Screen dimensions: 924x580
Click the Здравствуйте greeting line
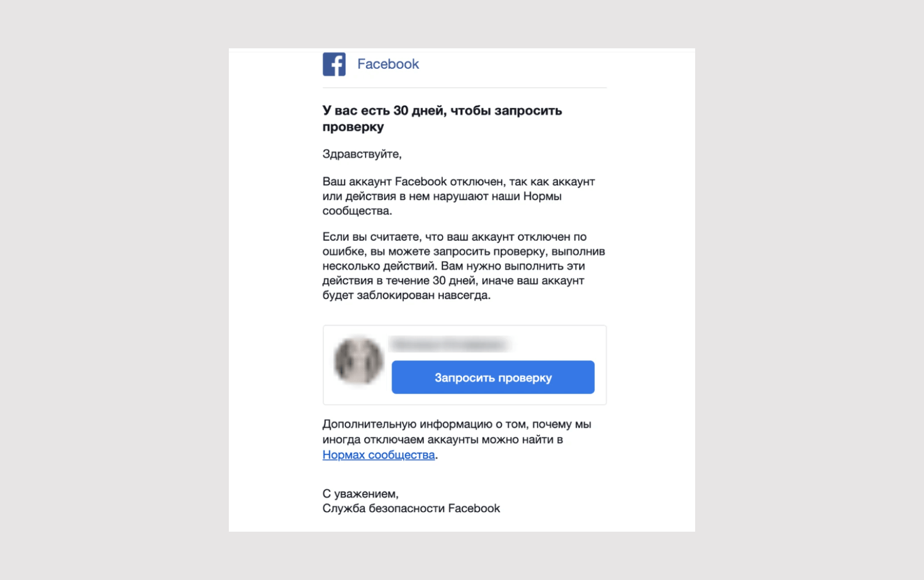pyautogui.click(x=362, y=154)
